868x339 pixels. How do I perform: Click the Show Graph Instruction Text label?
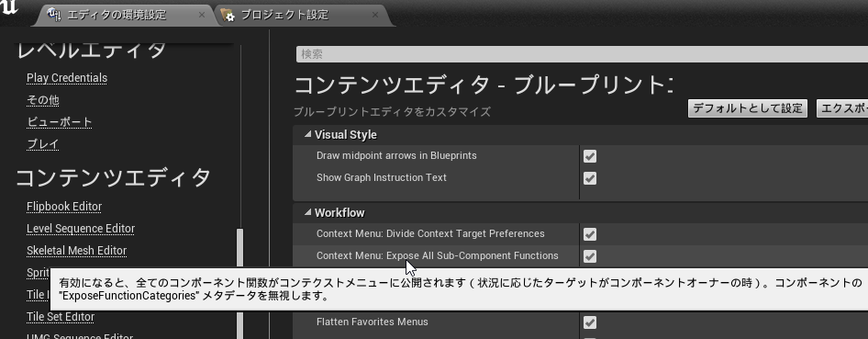(x=382, y=178)
